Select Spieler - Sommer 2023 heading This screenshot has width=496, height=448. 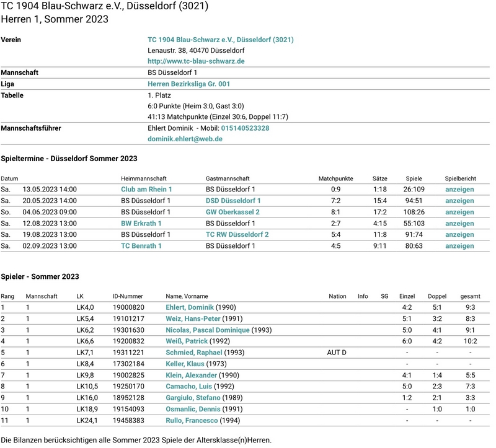[40, 276]
